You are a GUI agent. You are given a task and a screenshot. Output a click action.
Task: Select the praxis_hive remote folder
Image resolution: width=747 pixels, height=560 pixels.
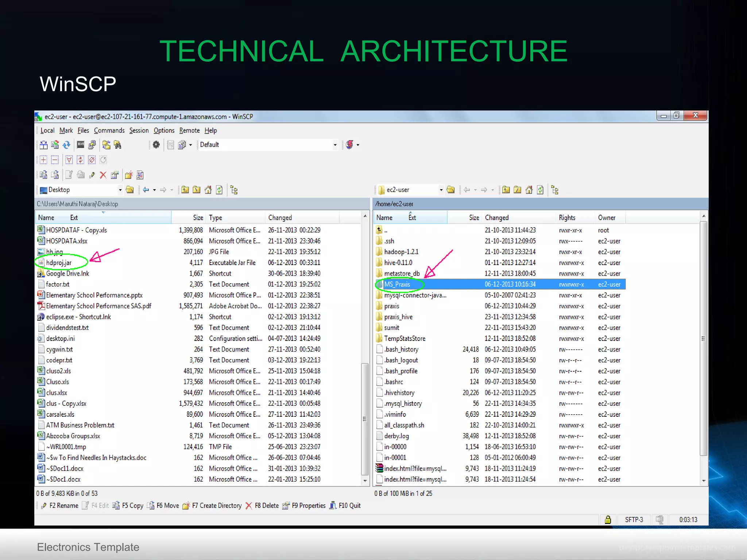pyautogui.click(x=398, y=317)
